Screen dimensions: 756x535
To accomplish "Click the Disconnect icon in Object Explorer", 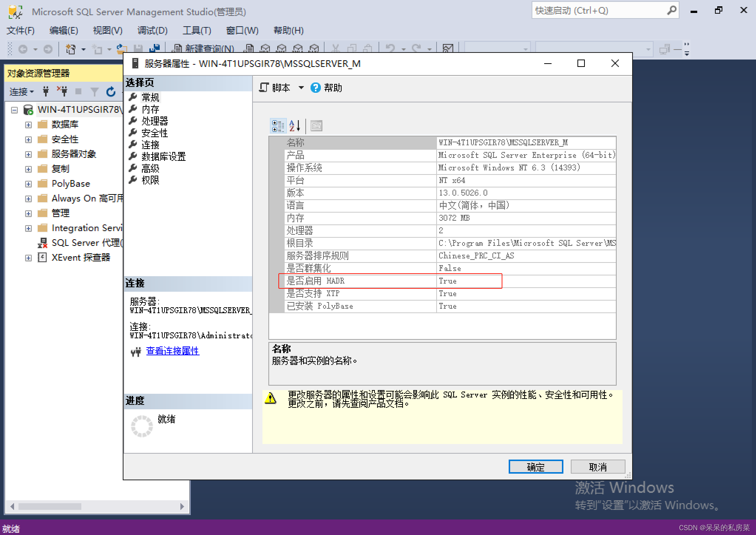I will [x=62, y=91].
